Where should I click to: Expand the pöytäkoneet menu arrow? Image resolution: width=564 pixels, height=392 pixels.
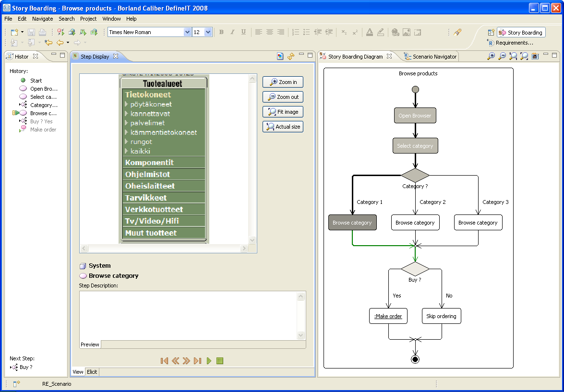coord(126,104)
